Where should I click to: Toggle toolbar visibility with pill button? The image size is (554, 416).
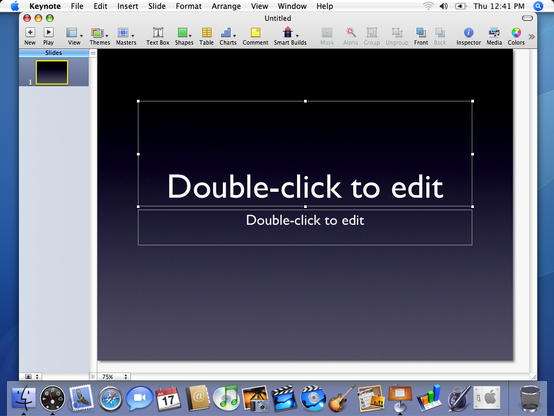point(527,18)
